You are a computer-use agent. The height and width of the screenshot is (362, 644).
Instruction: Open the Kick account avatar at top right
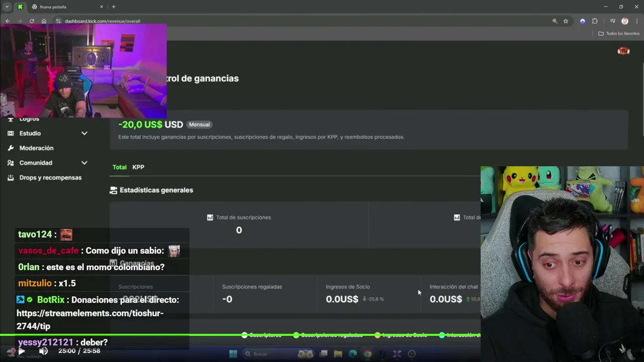click(x=623, y=51)
